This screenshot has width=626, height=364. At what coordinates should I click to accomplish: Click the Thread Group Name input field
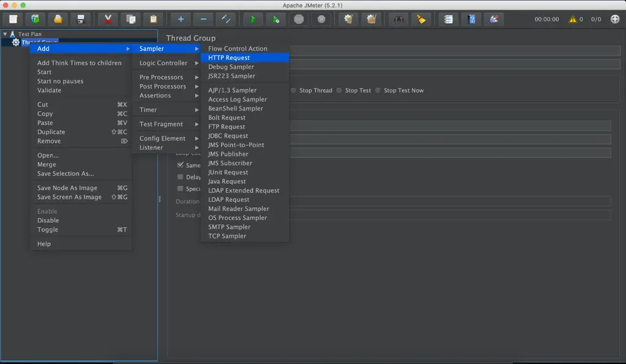click(x=455, y=51)
